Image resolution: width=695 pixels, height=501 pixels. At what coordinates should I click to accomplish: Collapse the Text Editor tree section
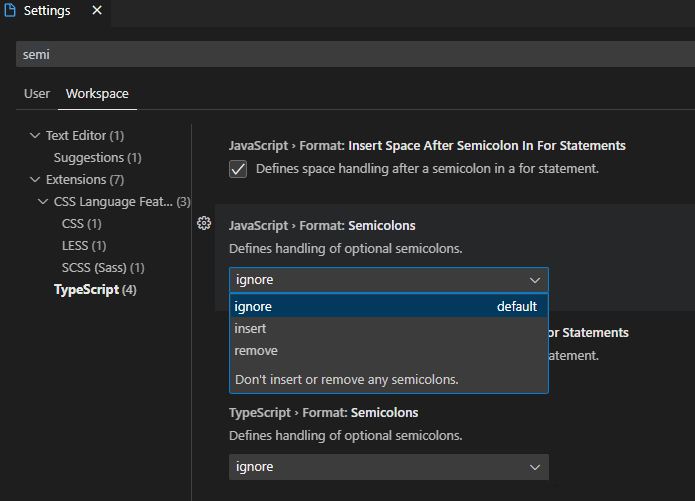[35, 136]
